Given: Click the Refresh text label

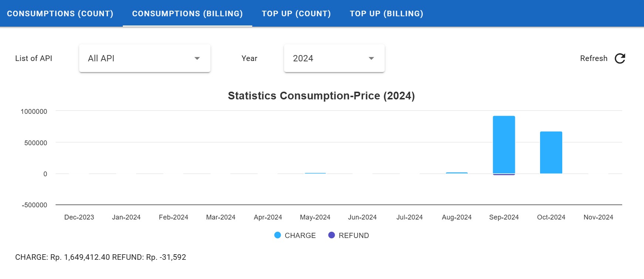Looking at the screenshot, I should tap(593, 58).
